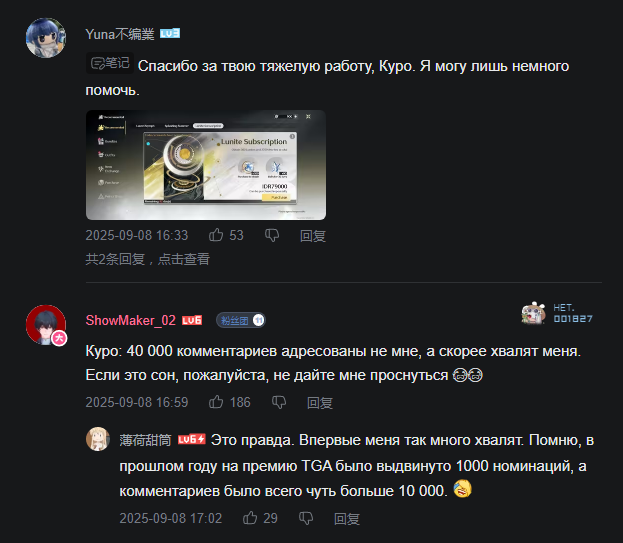Open 薄荷甜筒 small avatar
This screenshot has width=623, height=543.
point(98,439)
